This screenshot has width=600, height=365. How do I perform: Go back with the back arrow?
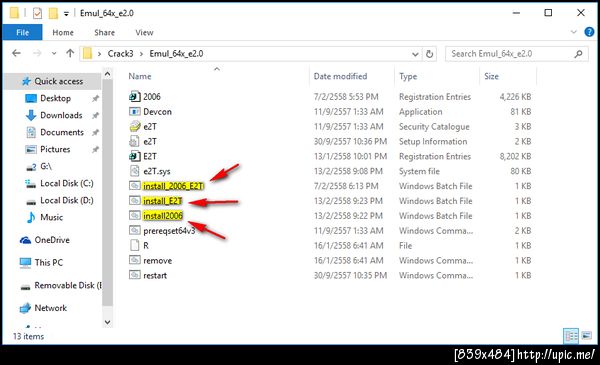(16, 53)
